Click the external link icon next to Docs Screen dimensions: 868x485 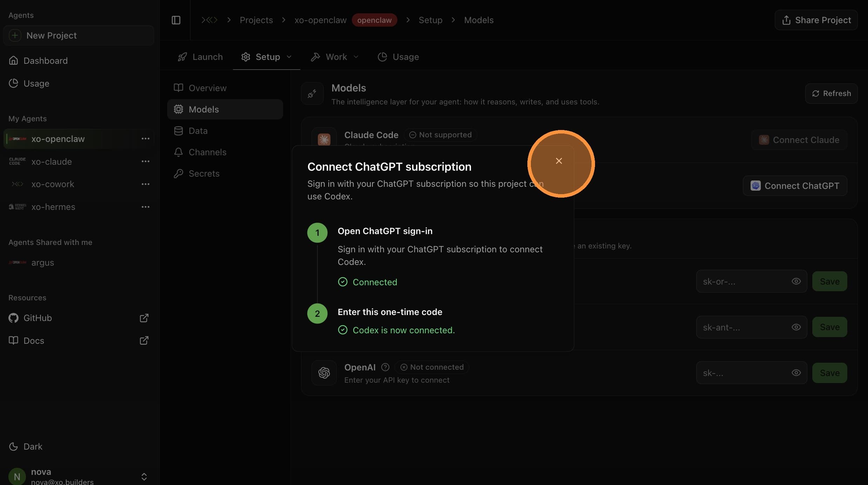point(144,341)
